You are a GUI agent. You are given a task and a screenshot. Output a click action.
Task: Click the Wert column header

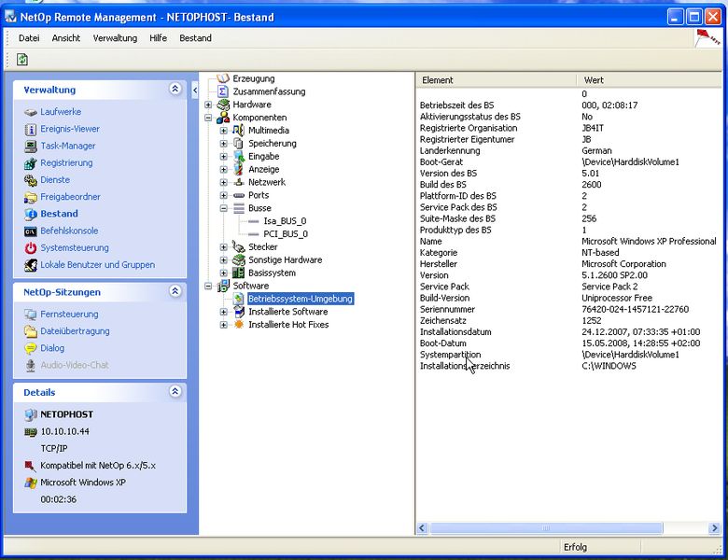click(650, 80)
